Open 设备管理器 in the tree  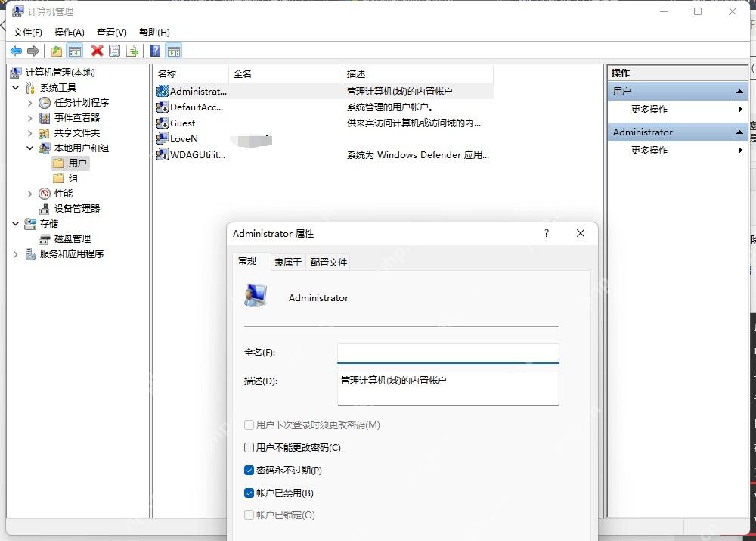click(x=76, y=209)
